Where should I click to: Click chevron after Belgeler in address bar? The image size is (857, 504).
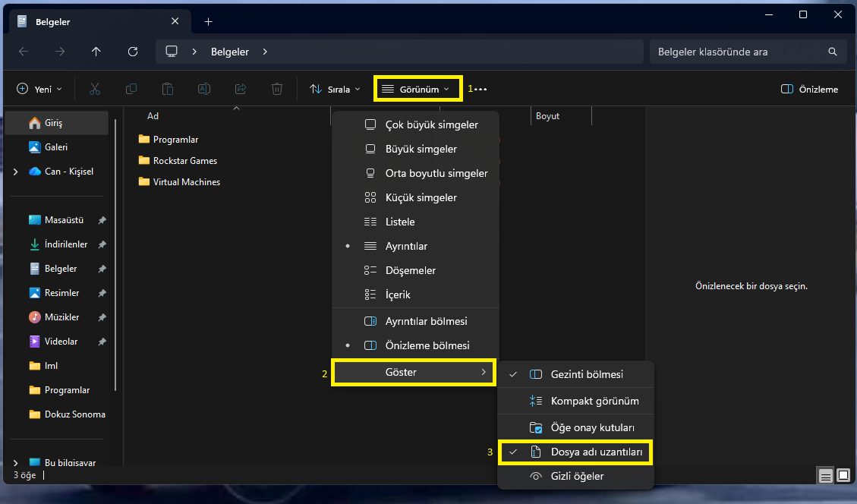click(x=265, y=52)
